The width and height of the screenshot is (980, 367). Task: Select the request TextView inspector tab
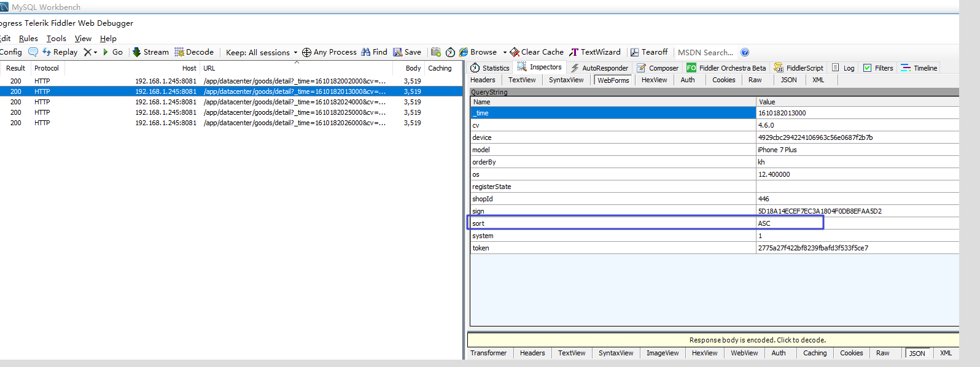click(x=522, y=80)
